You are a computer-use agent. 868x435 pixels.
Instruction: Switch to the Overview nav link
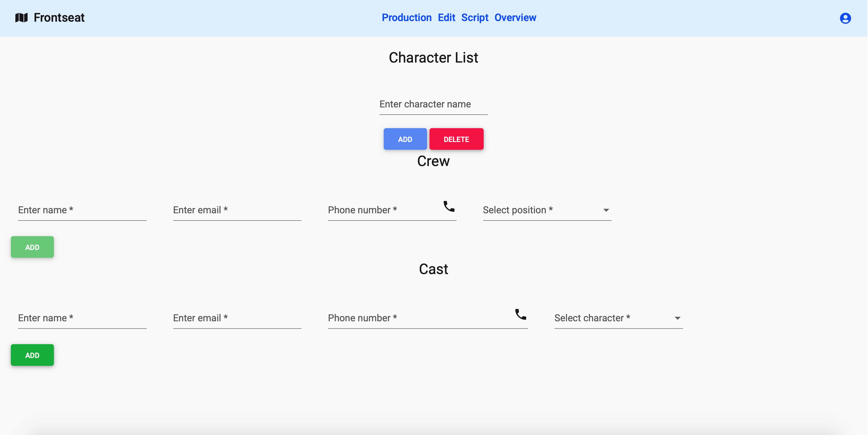point(515,17)
